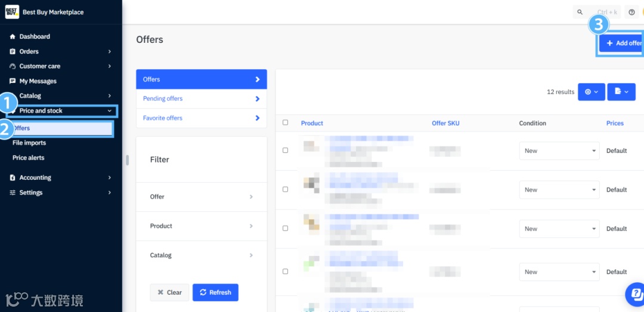Tick the first offer row checkbox
Screen dimensions: 644x312
(x=286, y=151)
